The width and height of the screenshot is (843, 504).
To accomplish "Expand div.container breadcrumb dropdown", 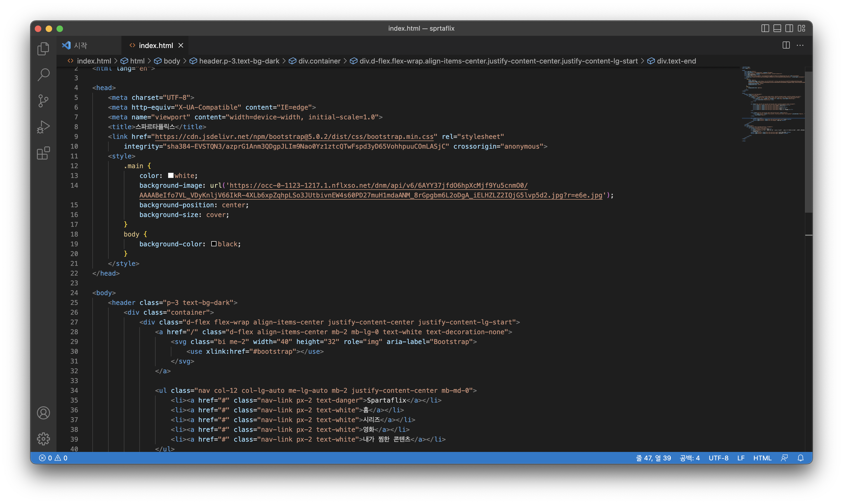I will [x=319, y=61].
